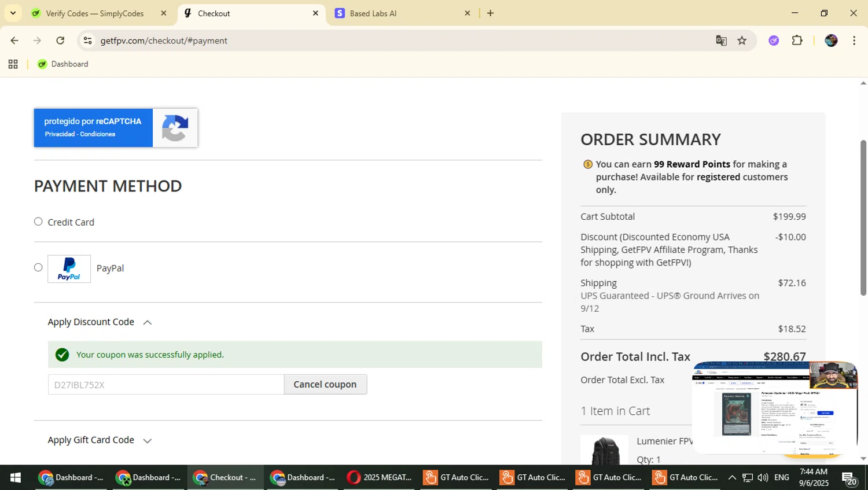The width and height of the screenshot is (868, 490).
Task: Click the reward points coin icon
Action: (588, 164)
